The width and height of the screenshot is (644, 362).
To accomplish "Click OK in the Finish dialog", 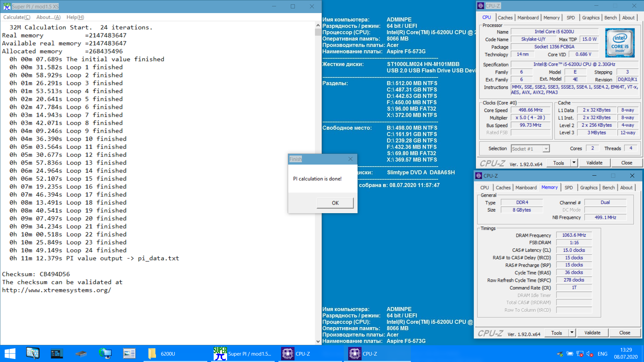I will pos(335,203).
